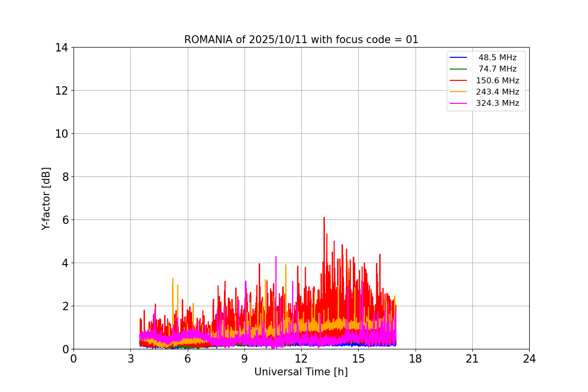Click the magenta spike peak near 10.7 h
Viewport: 588px width, 392px height.
point(276,257)
